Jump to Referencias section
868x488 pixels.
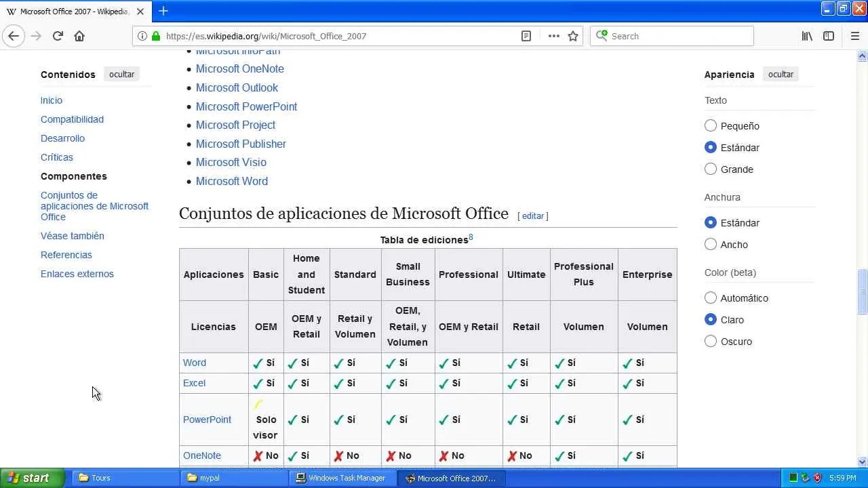66,255
